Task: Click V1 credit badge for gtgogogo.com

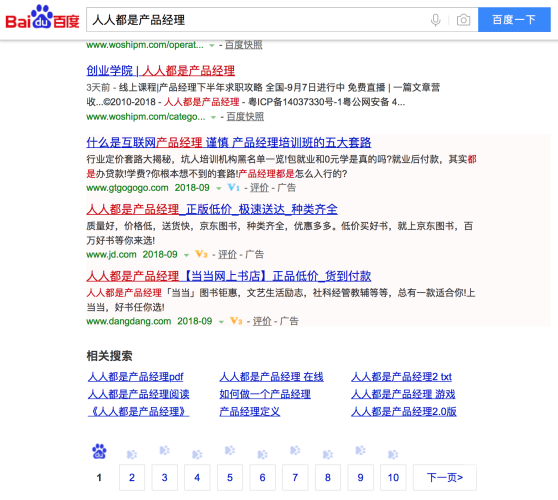Action: coord(233,188)
